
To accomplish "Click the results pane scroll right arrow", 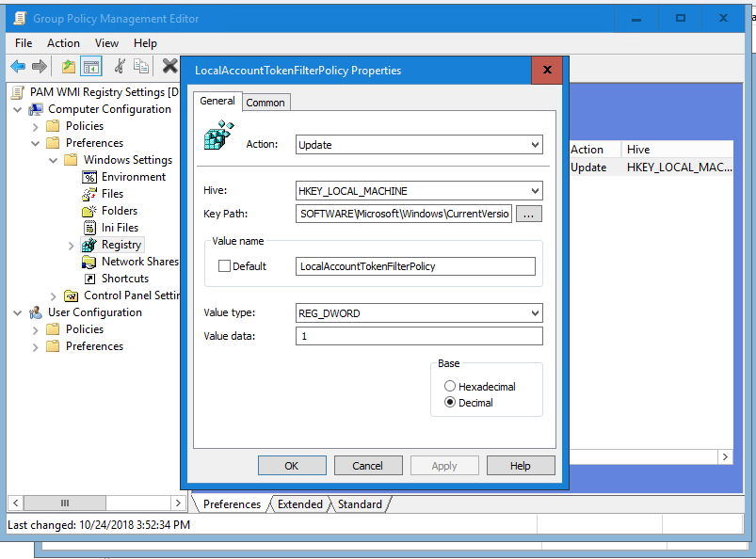I will (725, 456).
